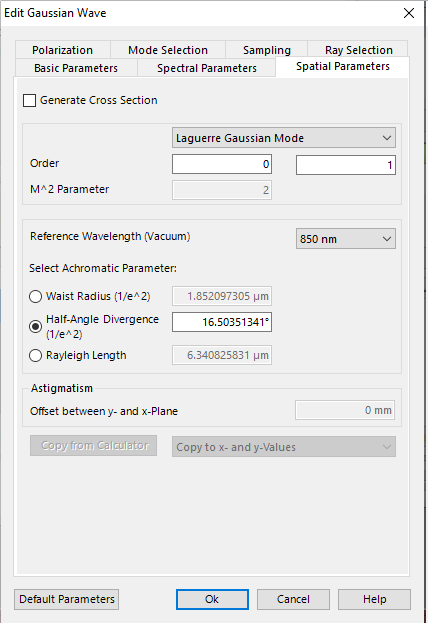
Task: Open Spectral Parameters tab
Action: 207,68
